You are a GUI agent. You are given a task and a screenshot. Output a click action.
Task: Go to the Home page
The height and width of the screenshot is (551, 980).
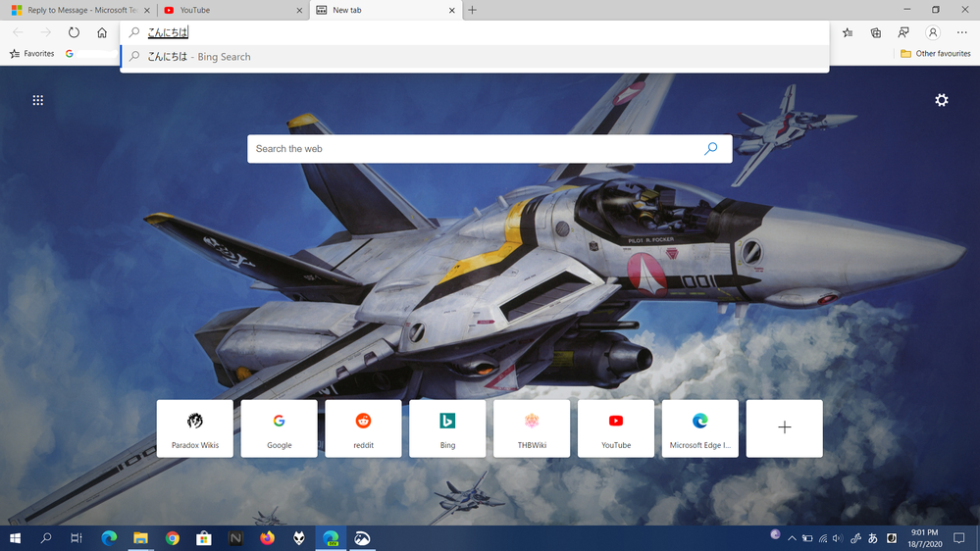point(102,32)
